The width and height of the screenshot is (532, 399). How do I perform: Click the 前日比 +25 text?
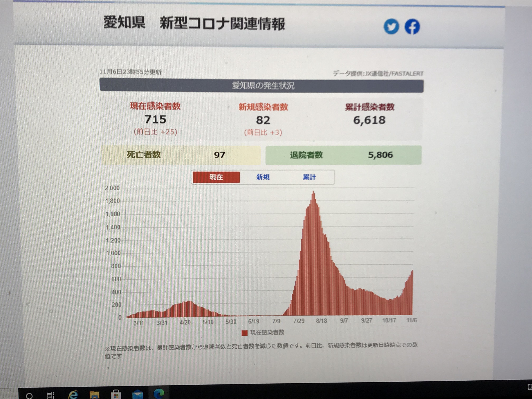pos(155,132)
